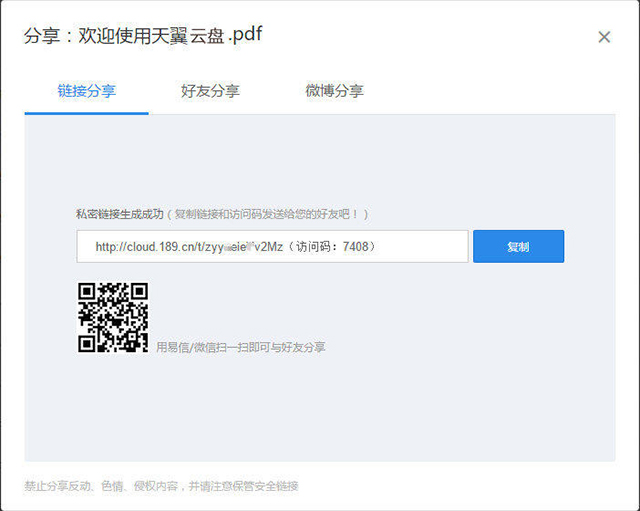Switch to the 链接分享 tab
Viewport: 640px width, 511px height.
pos(87,91)
